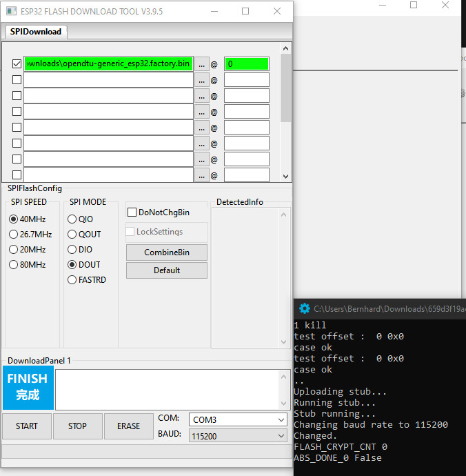Enable the DoNotChgBin checkbox
The width and height of the screenshot is (466, 476).
point(132,212)
